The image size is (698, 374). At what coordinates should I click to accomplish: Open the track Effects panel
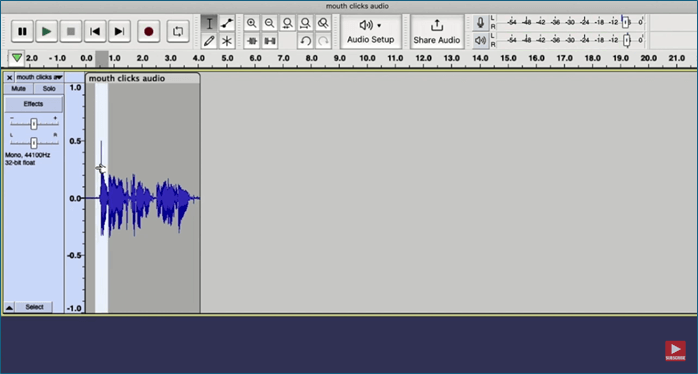pos(34,104)
